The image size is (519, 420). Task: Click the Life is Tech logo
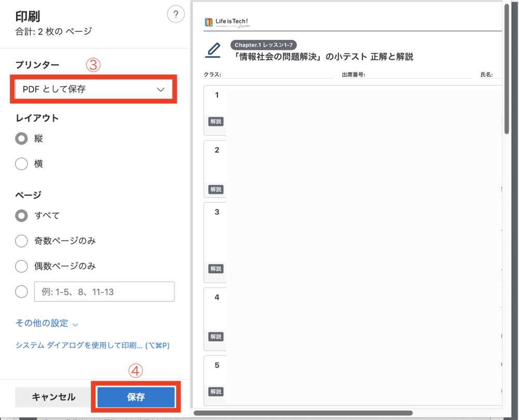227,22
